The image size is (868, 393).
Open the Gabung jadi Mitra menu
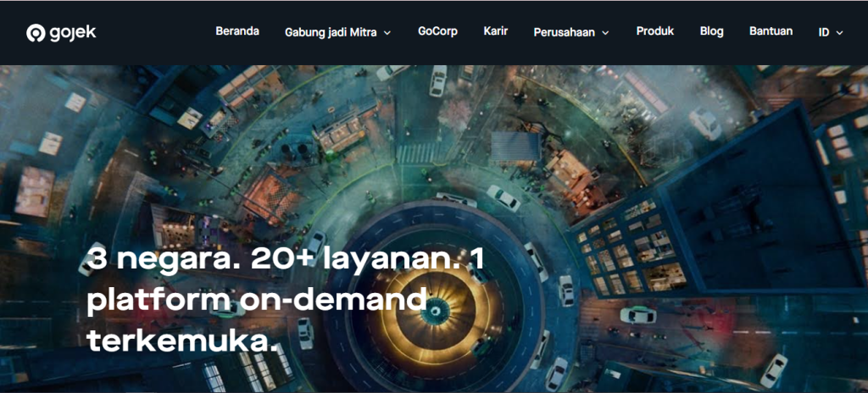coord(337,32)
